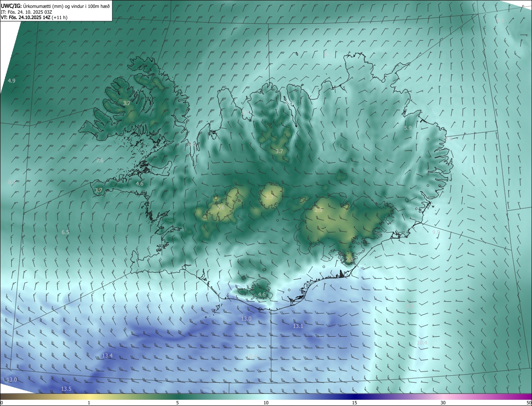Click the legend tick label 50
The image size is (532, 406).
click(529, 403)
